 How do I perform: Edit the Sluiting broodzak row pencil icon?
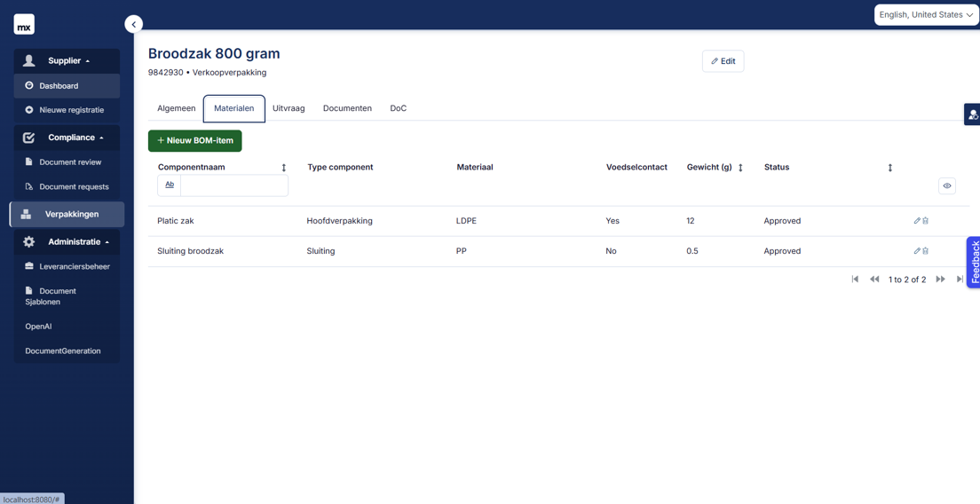(917, 250)
